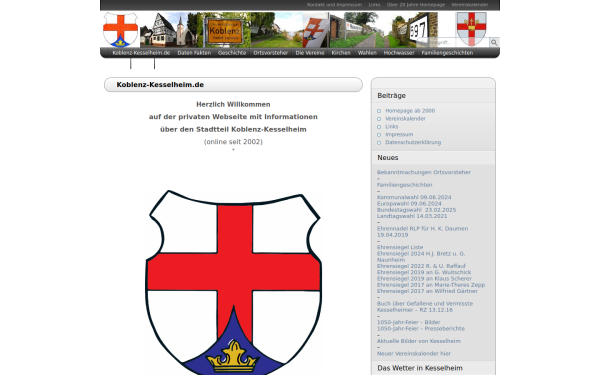Open Ehrensiegel 2017 an Marie-Theres Zepp link
The height and width of the screenshot is (375, 600).
pos(431,285)
